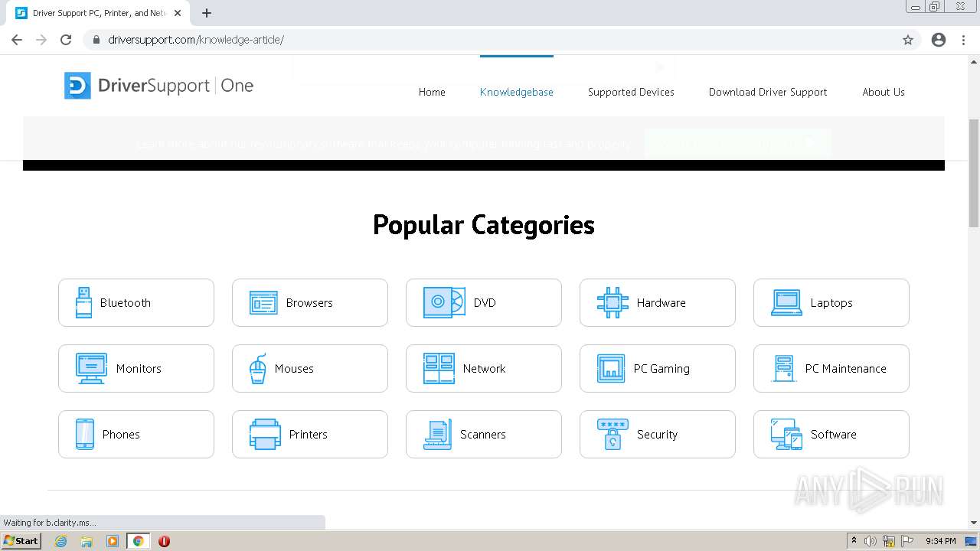This screenshot has width=980, height=551.
Task: View site info via the padlock icon
Action: click(x=96, y=40)
